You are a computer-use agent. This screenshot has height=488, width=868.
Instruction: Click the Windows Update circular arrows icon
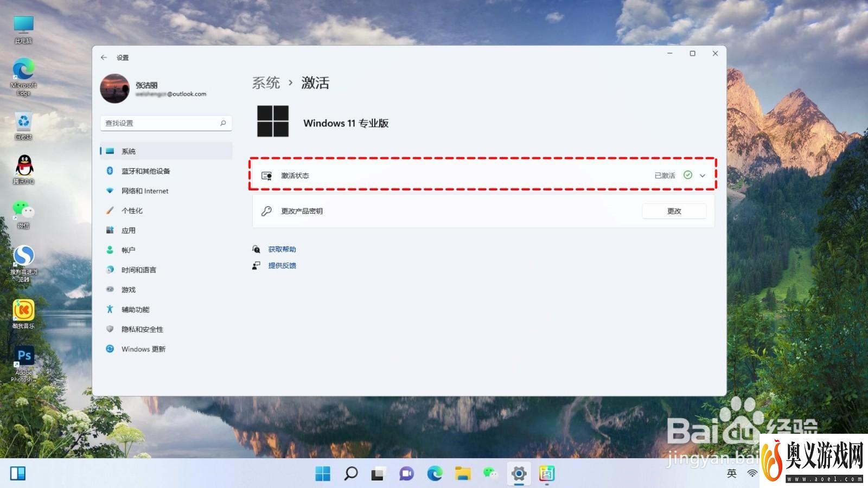[110, 349]
